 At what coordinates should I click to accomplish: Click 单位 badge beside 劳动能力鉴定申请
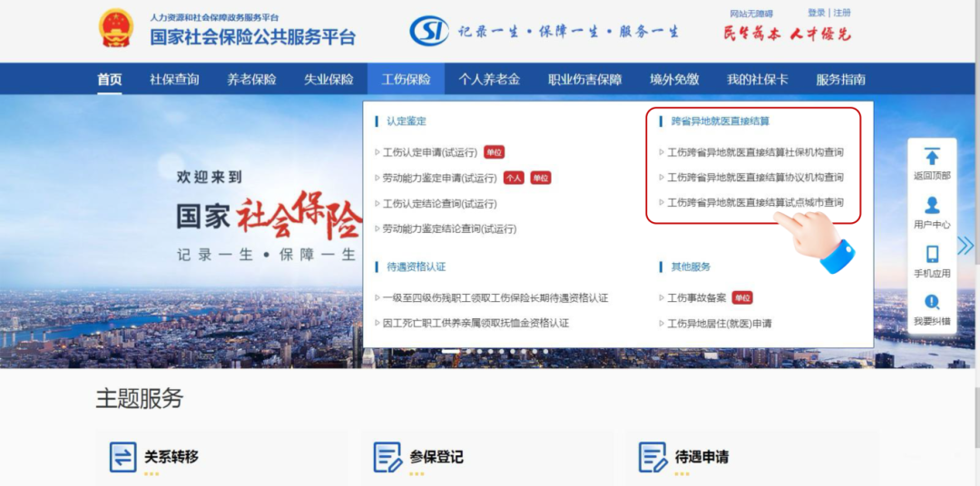tap(541, 178)
